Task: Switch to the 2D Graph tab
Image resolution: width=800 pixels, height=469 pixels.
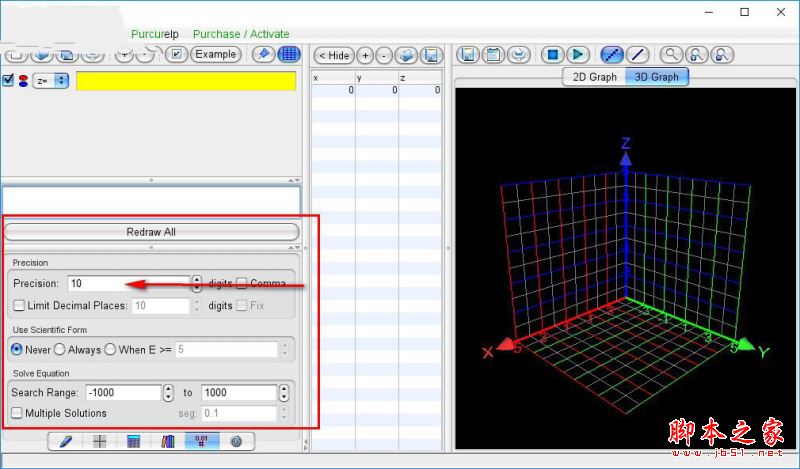Action: pos(594,77)
